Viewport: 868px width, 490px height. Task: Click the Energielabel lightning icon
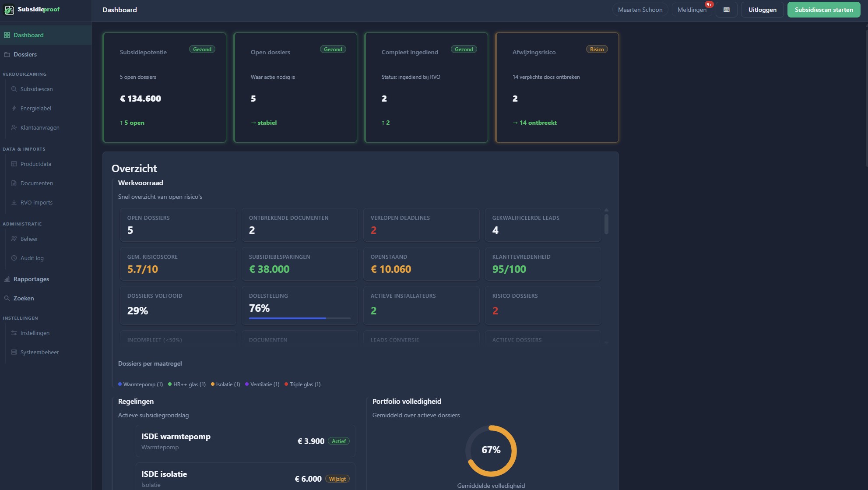click(x=14, y=108)
